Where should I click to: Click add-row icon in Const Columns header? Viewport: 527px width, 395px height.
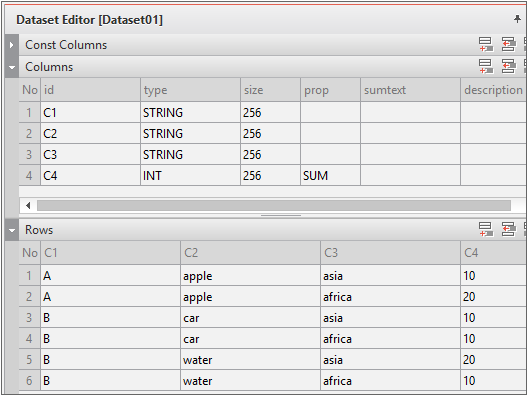point(486,44)
